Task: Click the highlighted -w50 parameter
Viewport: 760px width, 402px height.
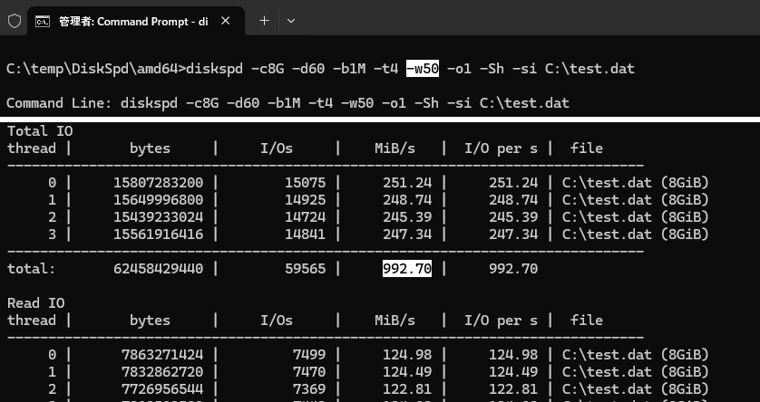Action: point(422,69)
